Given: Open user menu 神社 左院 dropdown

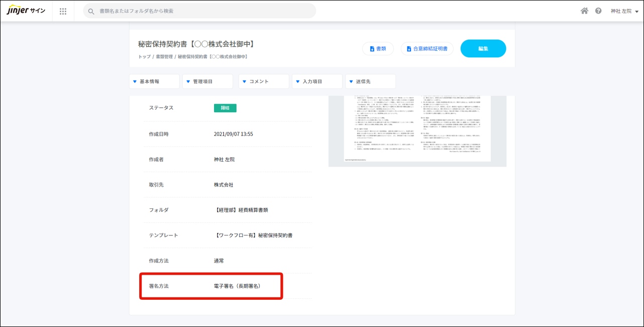Looking at the screenshot, I should (x=624, y=11).
